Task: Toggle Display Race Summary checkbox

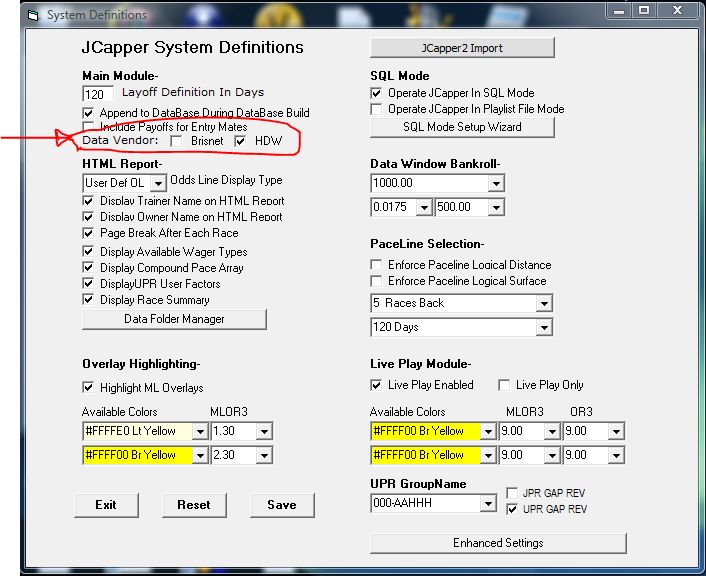Action: (x=88, y=299)
